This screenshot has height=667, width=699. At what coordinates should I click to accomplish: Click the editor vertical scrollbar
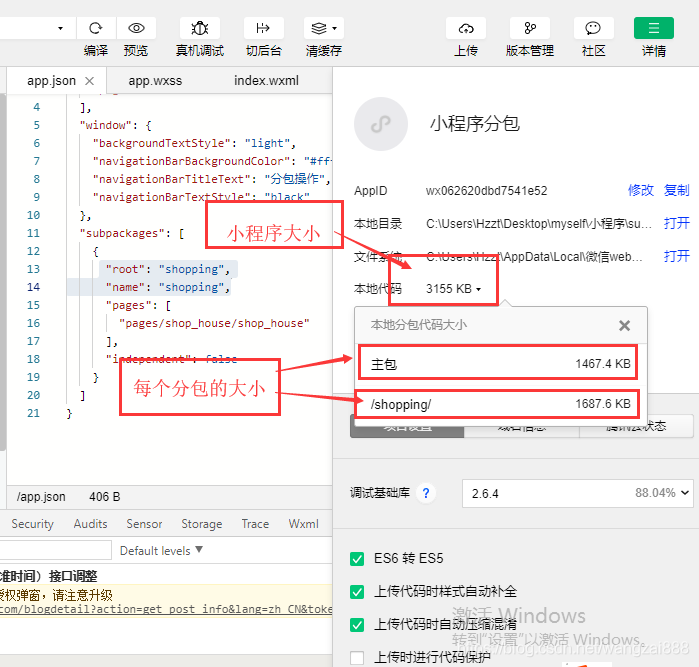click(x=3, y=272)
